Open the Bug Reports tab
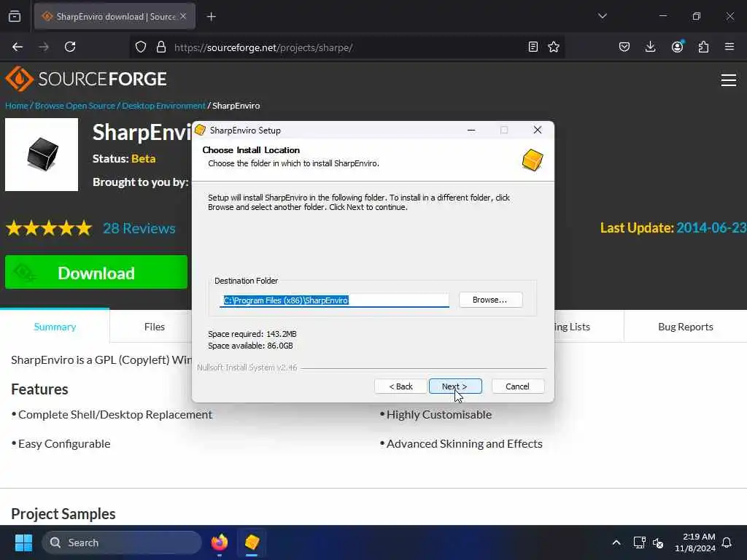 [x=686, y=327]
